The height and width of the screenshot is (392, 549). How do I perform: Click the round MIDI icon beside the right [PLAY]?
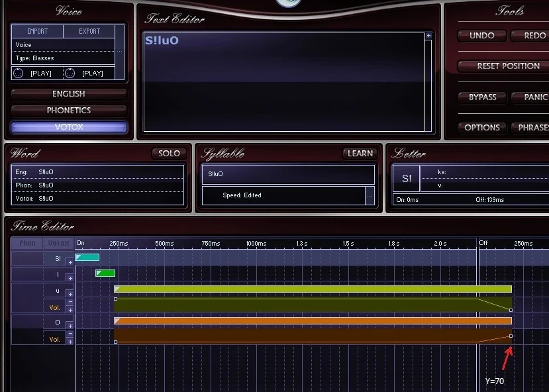[x=70, y=73]
